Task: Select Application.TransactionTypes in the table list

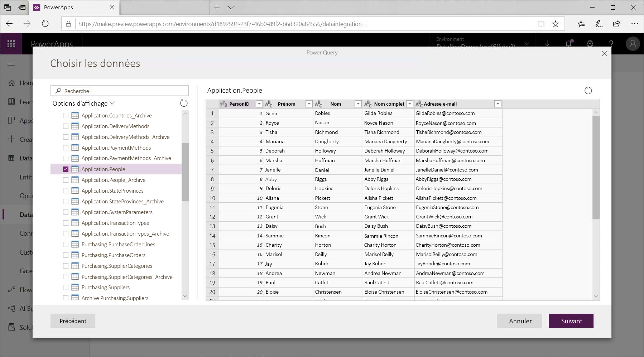Action: [x=115, y=223]
